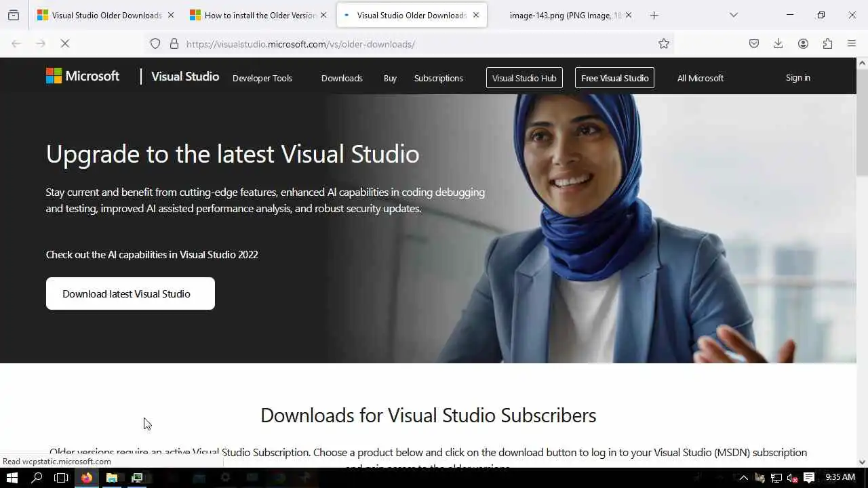Screen dimensions: 868x488
Task: Click Free Visual Studio button
Action: (x=615, y=78)
